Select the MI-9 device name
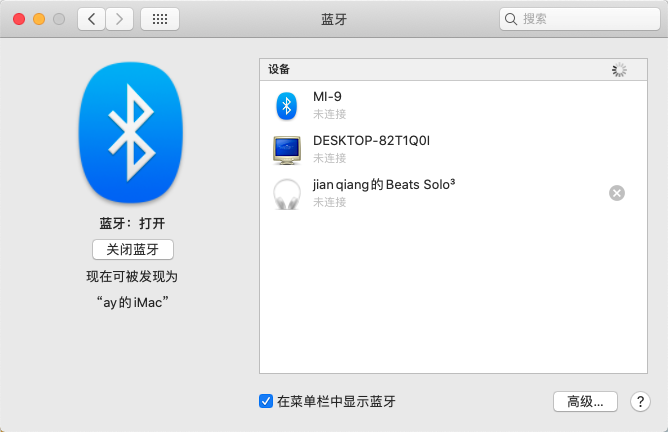The width and height of the screenshot is (668, 432). [327, 97]
